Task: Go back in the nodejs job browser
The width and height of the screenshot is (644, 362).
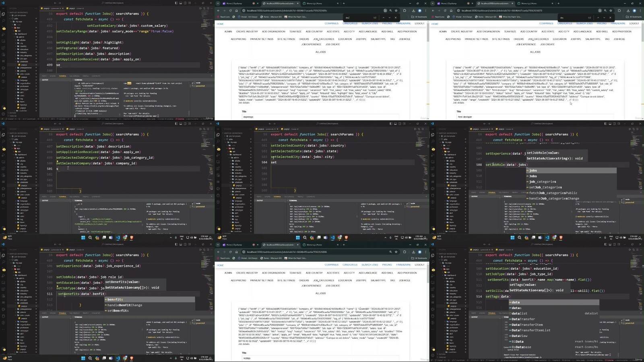Action: 218,252
